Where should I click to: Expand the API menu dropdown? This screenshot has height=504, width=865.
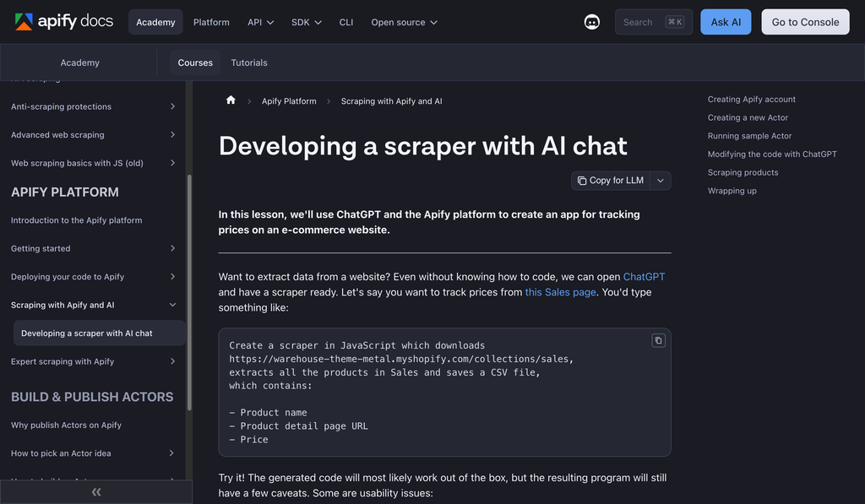coord(260,22)
